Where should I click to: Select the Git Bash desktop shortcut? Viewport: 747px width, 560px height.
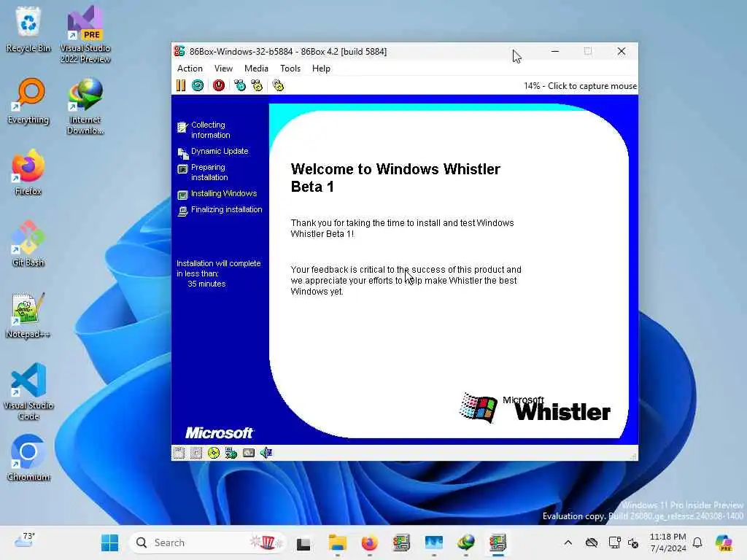click(28, 244)
